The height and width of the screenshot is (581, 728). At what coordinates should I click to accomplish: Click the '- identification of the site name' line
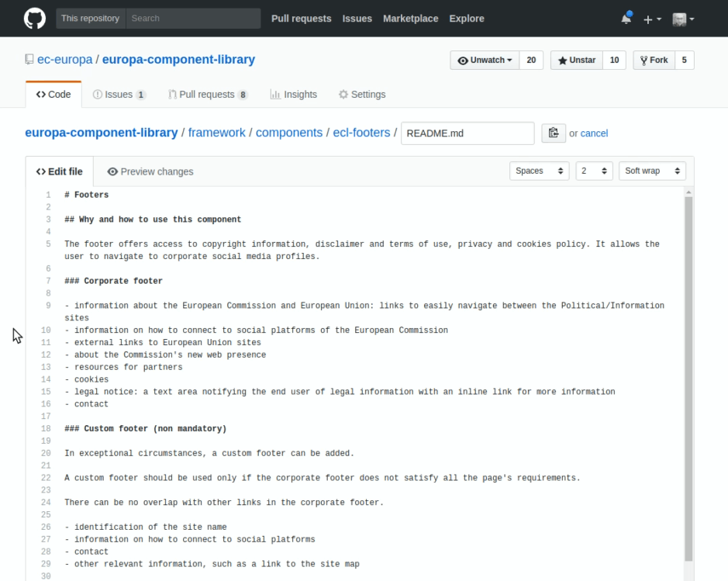[x=145, y=527]
